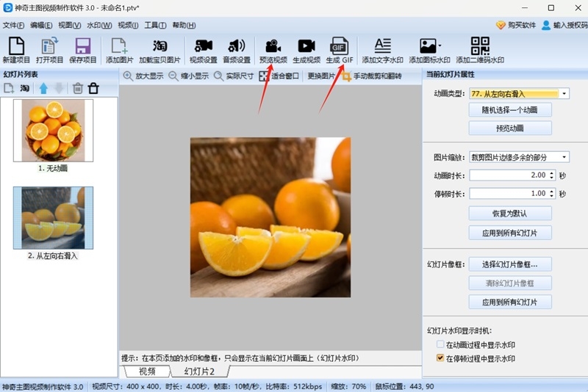588x392 pixels.
Task: Select slide thumbnail 2. 从左向右滑入
Action: tap(53, 218)
